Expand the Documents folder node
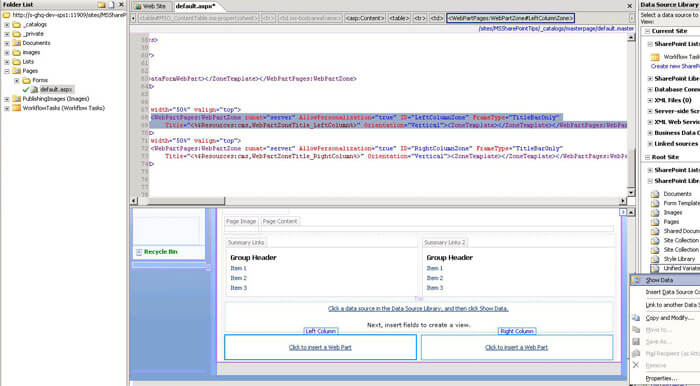 pos(7,43)
